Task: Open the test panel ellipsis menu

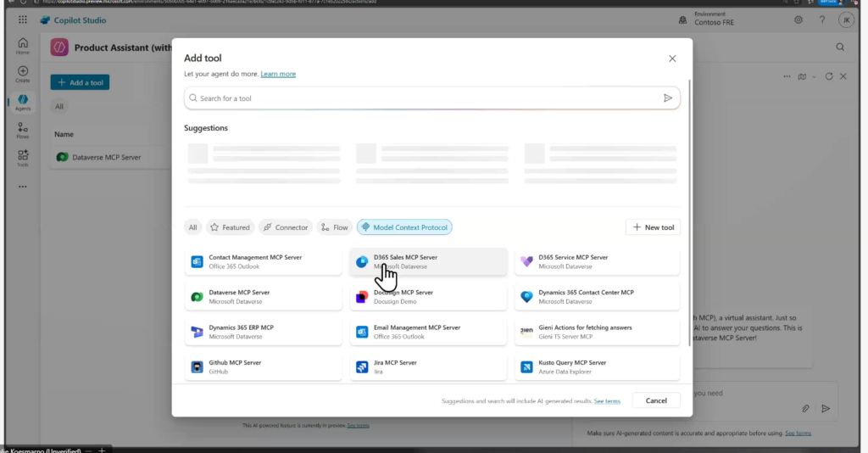Action: coord(787,76)
